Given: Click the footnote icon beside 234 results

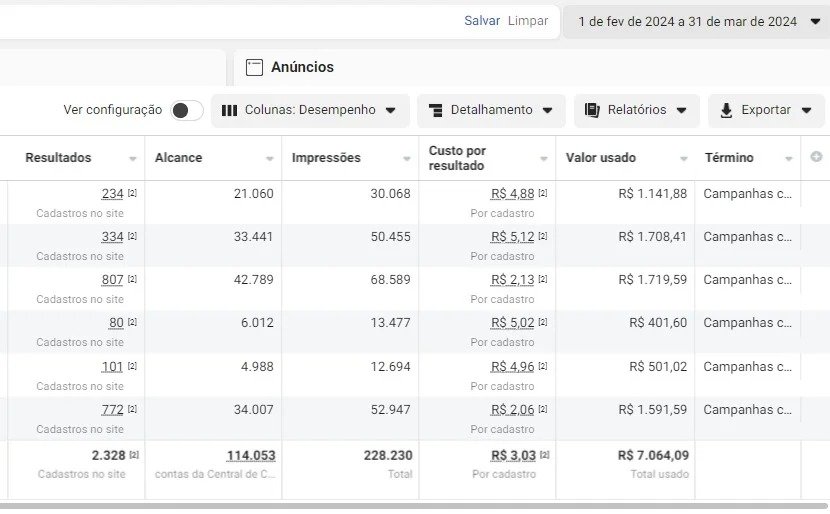Looking at the screenshot, I should pyautogui.click(x=132, y=193).
